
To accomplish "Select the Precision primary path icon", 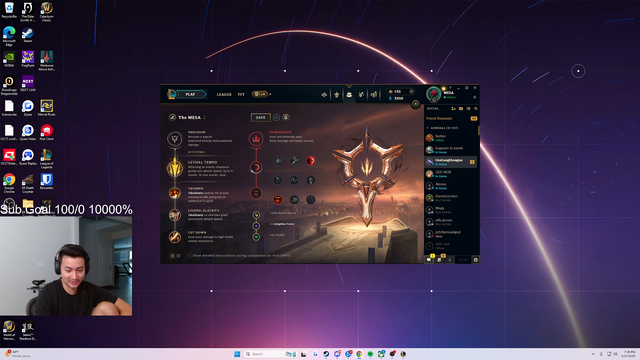I will click(x=175, y=139).
